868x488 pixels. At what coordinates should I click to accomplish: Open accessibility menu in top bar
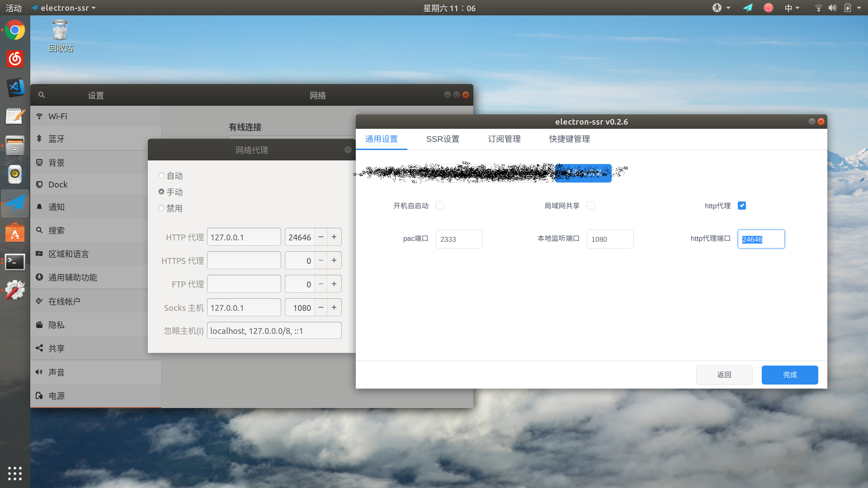pyautogui.click(x=721, y=8)
